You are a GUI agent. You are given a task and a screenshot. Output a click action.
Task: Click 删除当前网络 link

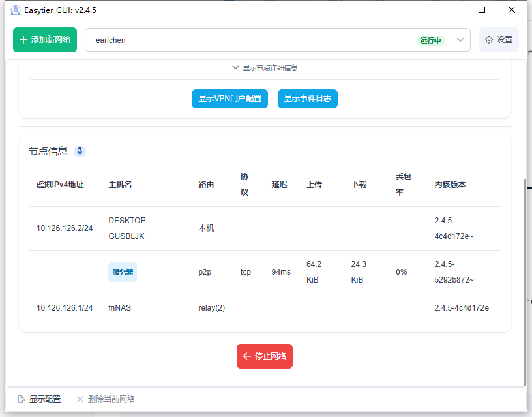point(106,399)
